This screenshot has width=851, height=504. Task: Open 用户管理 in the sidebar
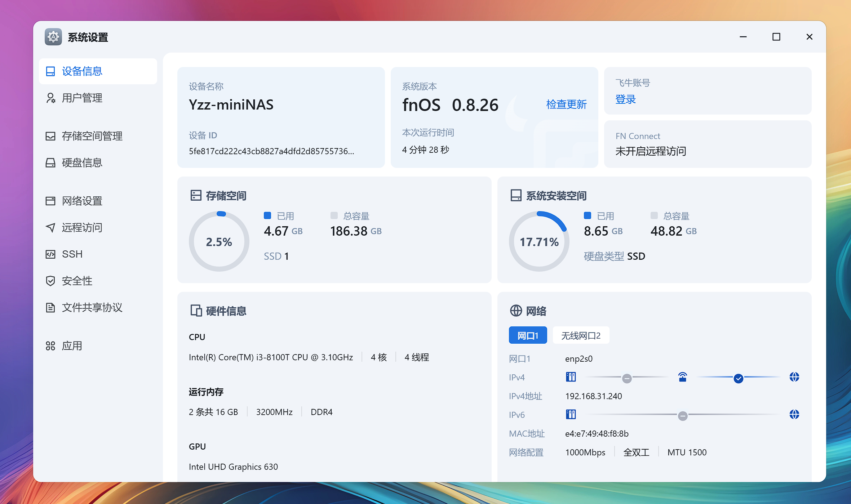pos(98,98)
